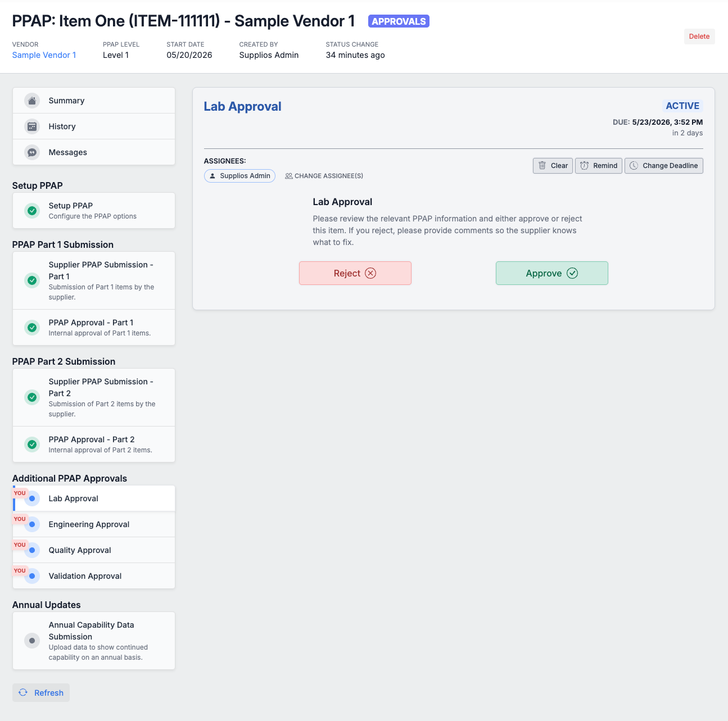Image resolution: width=728 pixels, height=721 pixels.
Task: Select the Quality Approval step
Action: pyautogui.click(x=94, y=550)
